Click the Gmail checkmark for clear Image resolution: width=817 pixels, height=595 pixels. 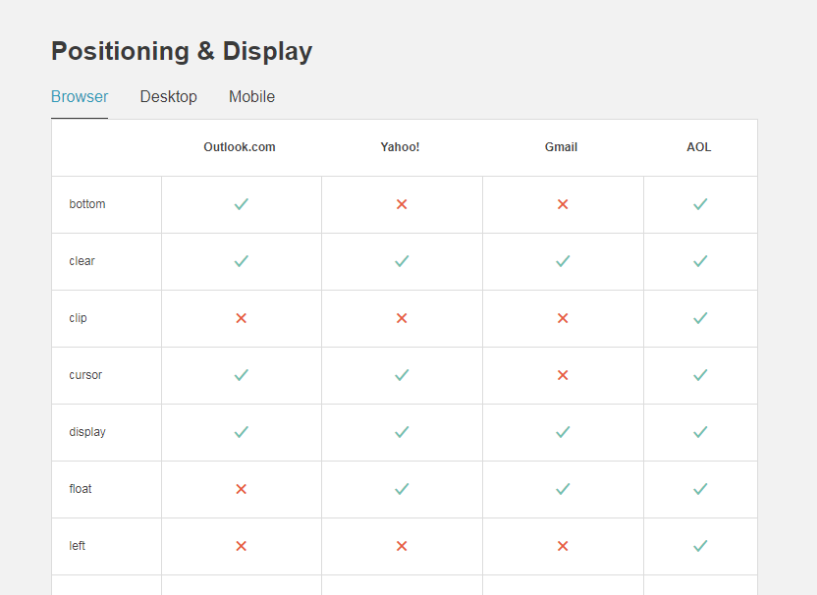(x=563, y=261)
